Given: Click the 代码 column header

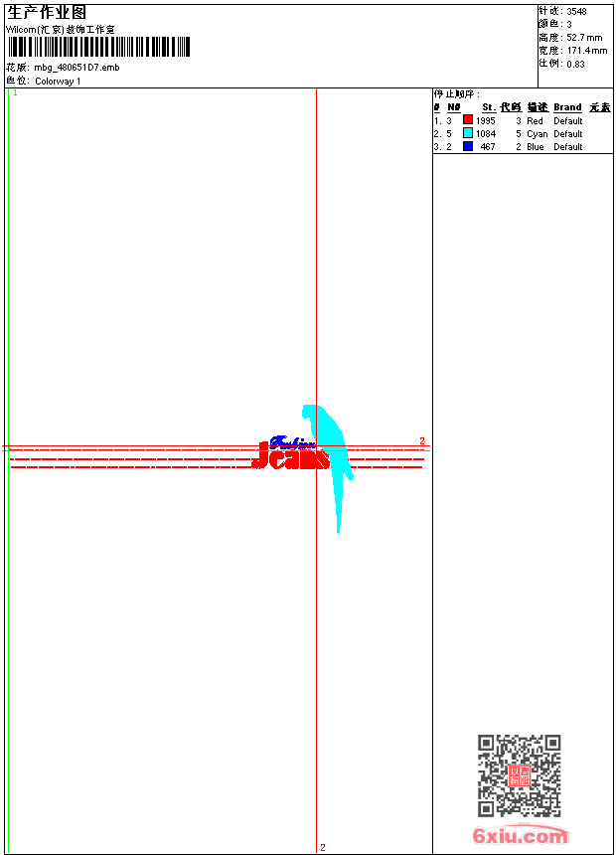Looking at the screenshot, I should pyautogui.click(x=511, y=107).
